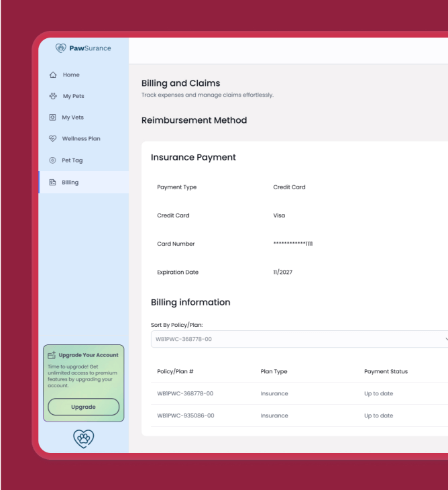
Task: Go to My Pets section
Action: click(x=84, y=96)
